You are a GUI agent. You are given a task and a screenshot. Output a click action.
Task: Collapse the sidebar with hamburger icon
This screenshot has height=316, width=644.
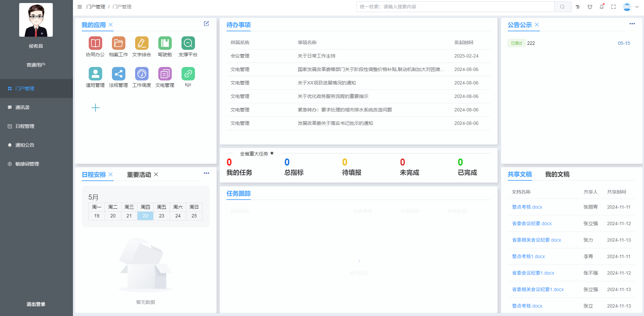(80, 7)
